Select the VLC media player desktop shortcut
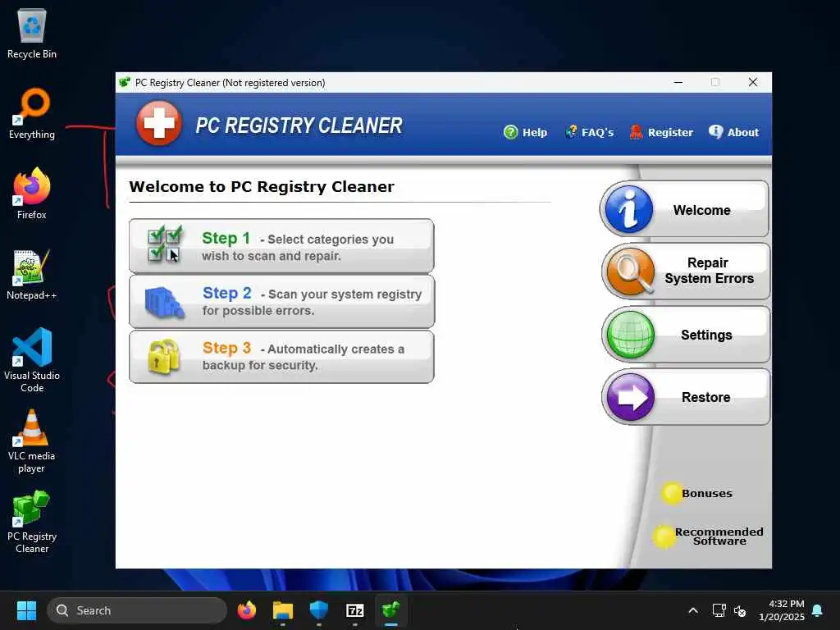Viewport: 840px width, 630px height. tap(32, 441)
